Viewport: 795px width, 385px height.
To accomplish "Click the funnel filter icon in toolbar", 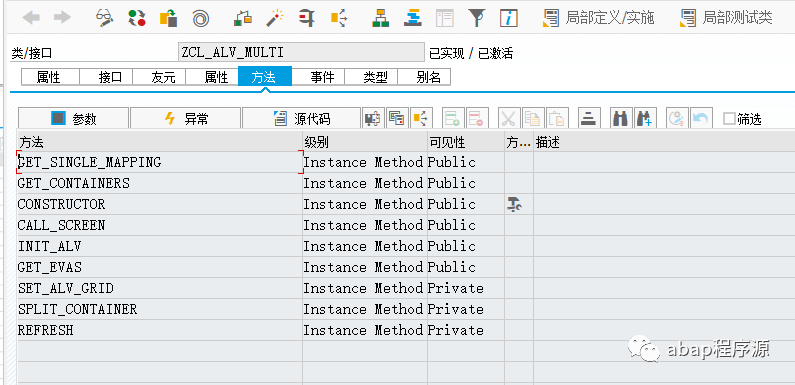I will 476,18.
